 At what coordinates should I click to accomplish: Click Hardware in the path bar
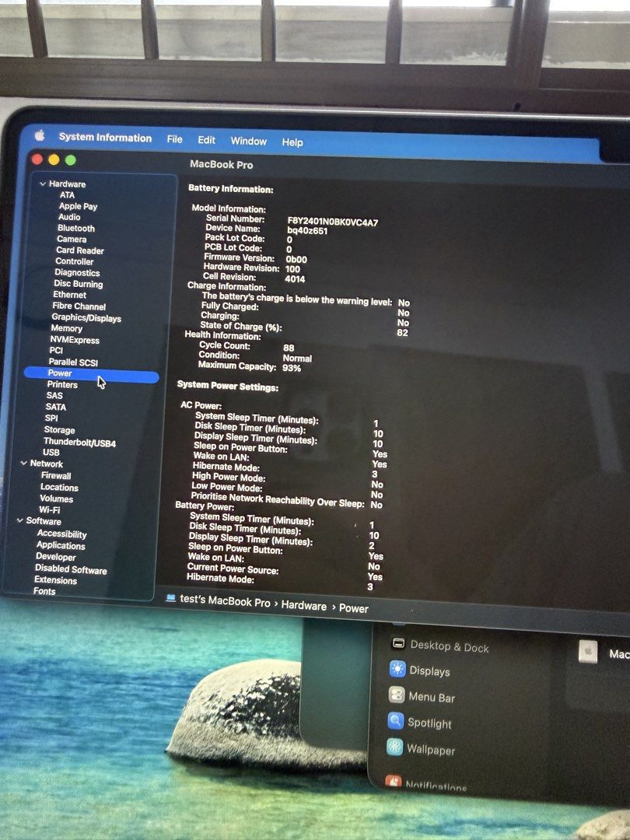pos(304,606)
